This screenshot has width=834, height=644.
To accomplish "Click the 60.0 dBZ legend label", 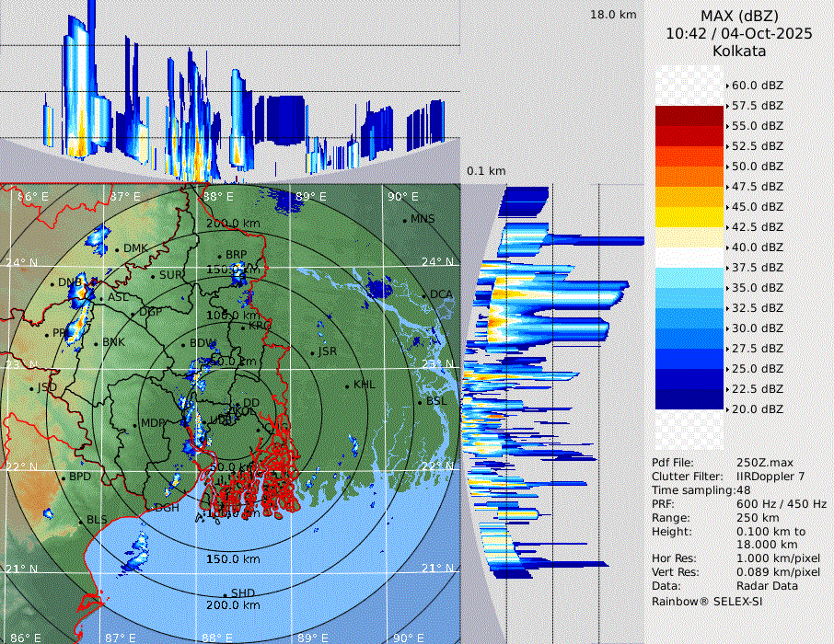I will [757, 86].
